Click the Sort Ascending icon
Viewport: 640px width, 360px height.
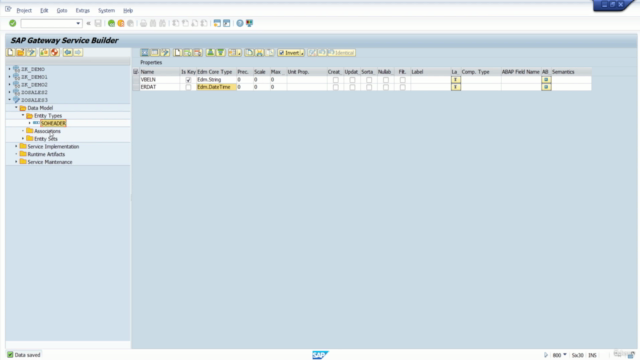(x=211, y=53)
